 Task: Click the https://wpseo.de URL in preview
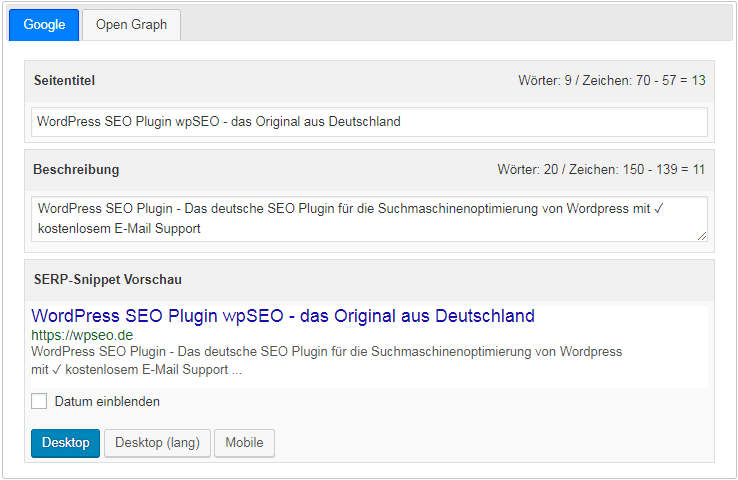click(82, 335)
